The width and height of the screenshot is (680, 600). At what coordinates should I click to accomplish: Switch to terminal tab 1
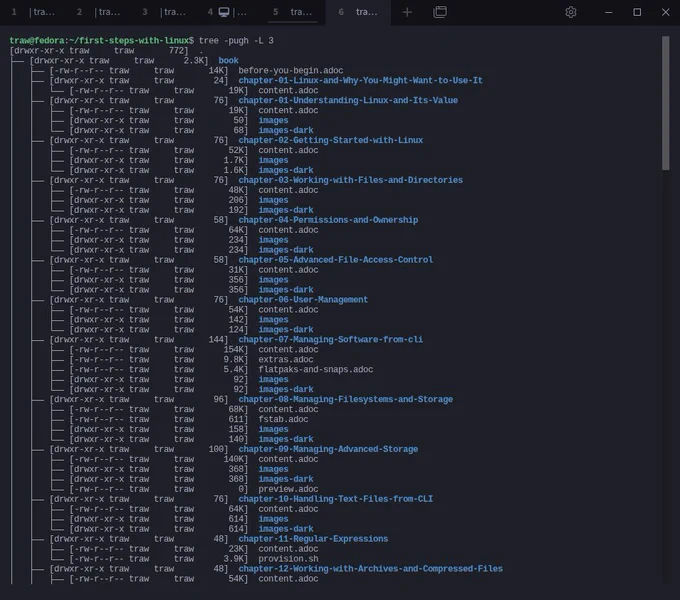click(33, 12)
